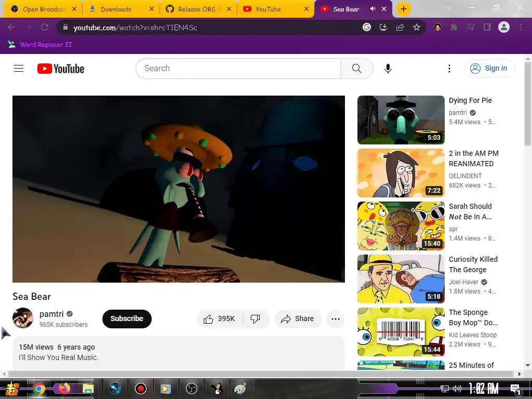Bookmark this page with star icon
Viewport: 532px width, 399px height.
[417, 27]
